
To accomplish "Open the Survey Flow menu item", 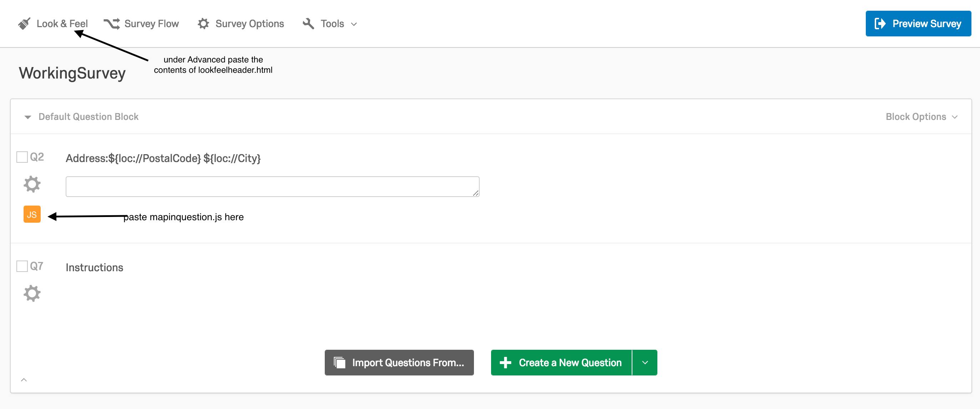I will [x=151, y=24].
